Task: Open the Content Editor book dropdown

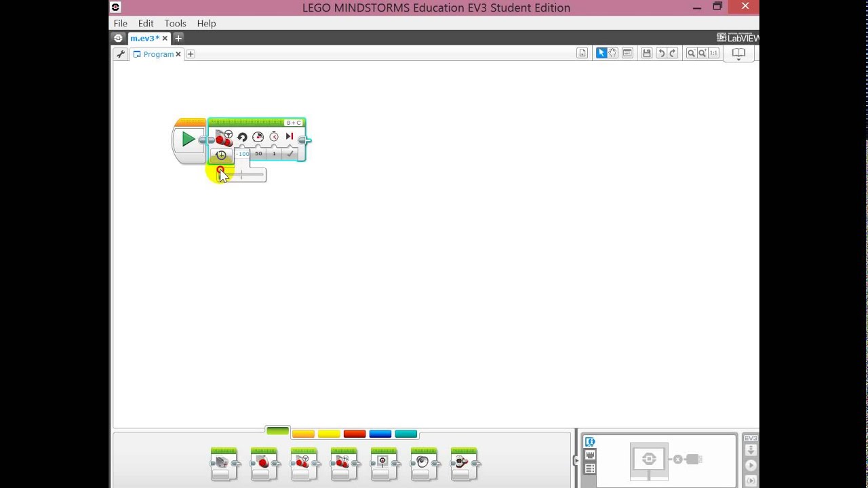Action: coord(738,54)
